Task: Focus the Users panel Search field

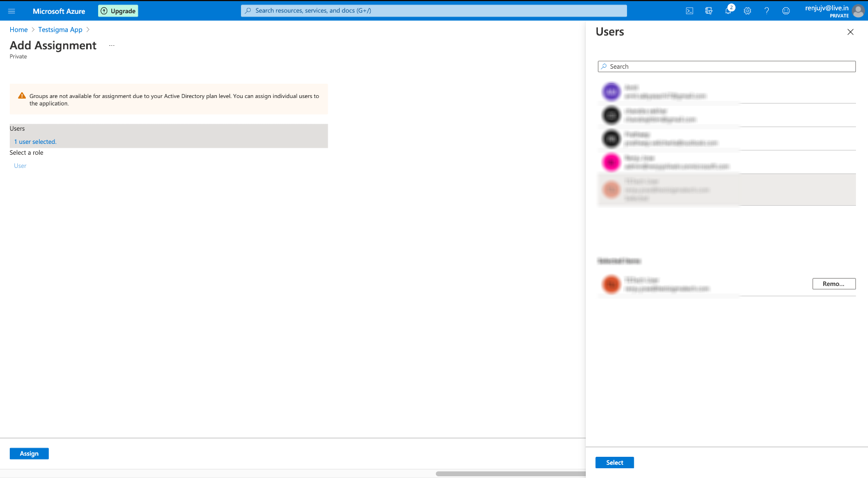Action: pyautogui.click(x=726, y=66)
